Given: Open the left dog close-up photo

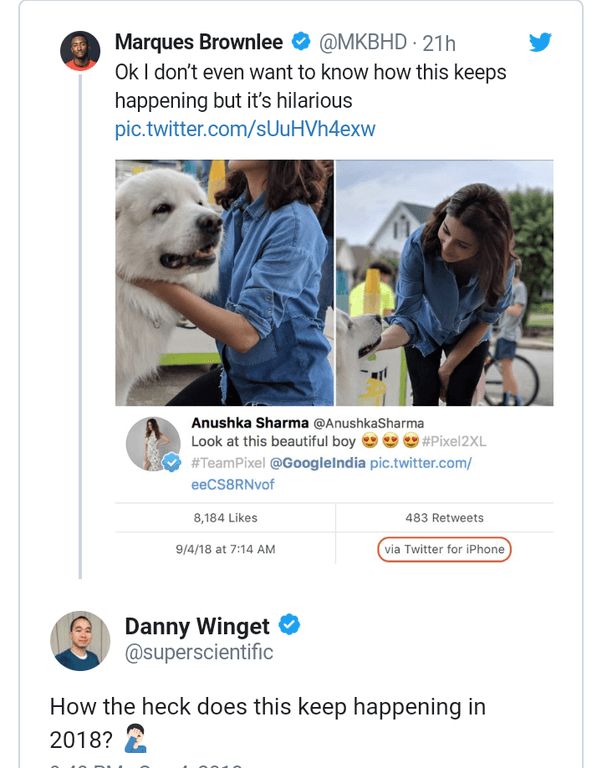Looking at the screenshot, I should pos(224,283).
